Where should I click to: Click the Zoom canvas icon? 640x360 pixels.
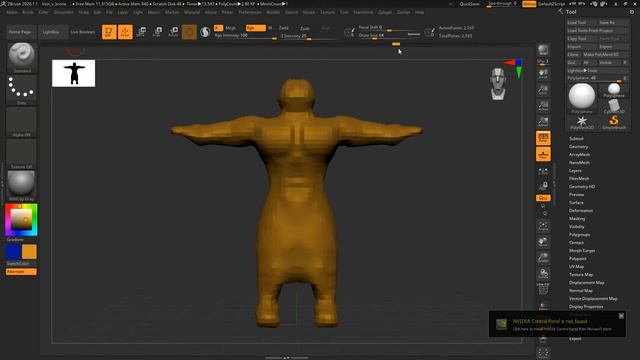pos(543,90)
